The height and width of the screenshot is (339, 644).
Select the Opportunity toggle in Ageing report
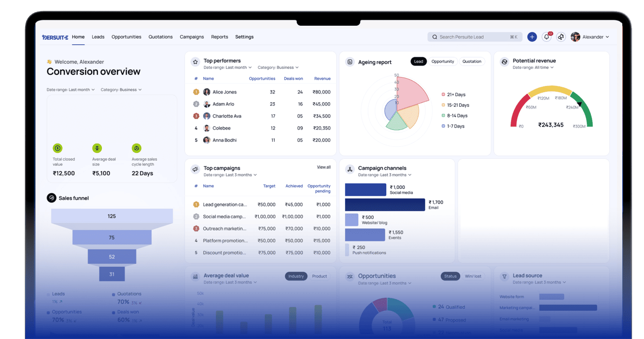(442, 62)
